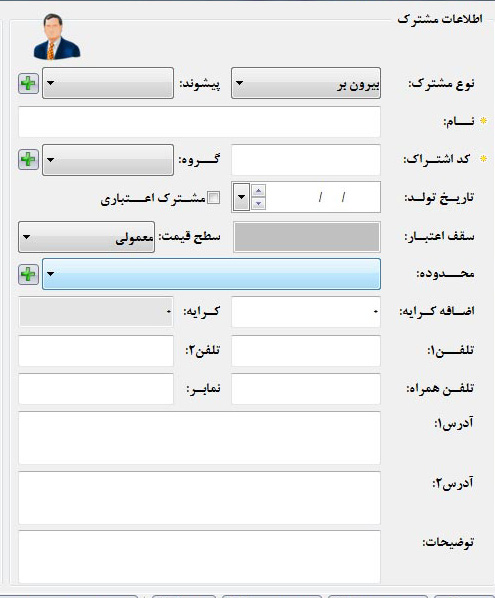Expand the گروه combo box

[x=108, y=160]
